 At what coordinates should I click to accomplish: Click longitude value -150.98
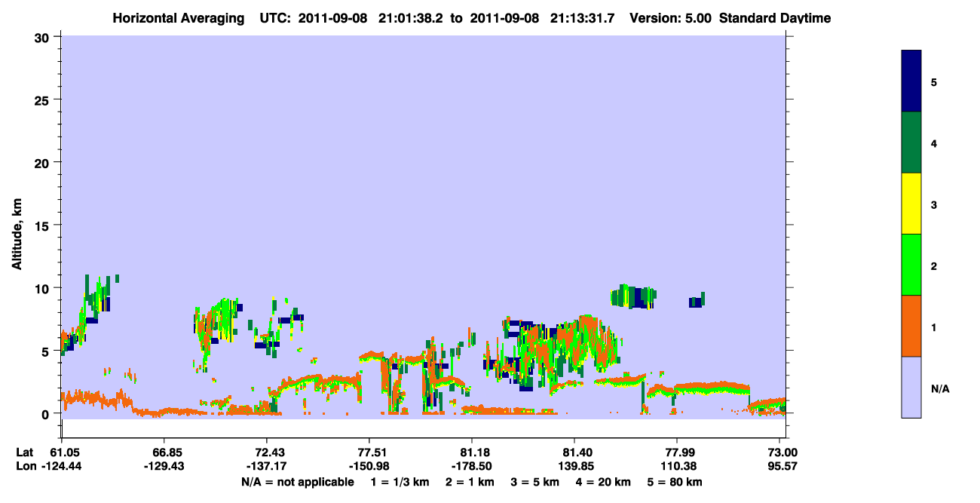point(369,467)
